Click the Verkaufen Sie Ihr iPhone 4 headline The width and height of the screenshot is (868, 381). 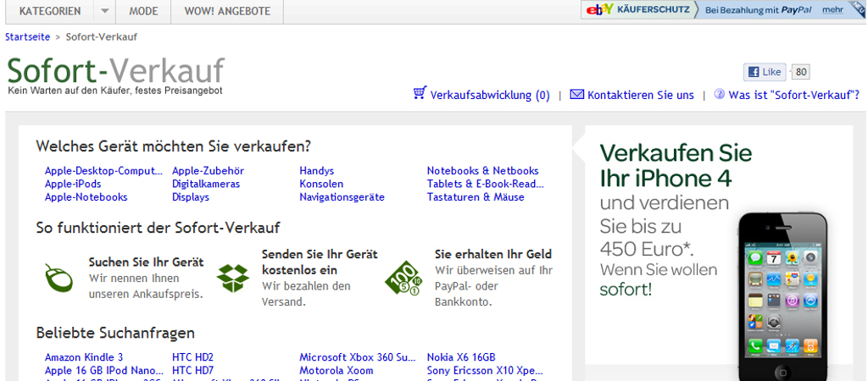[x=676, y=165]
